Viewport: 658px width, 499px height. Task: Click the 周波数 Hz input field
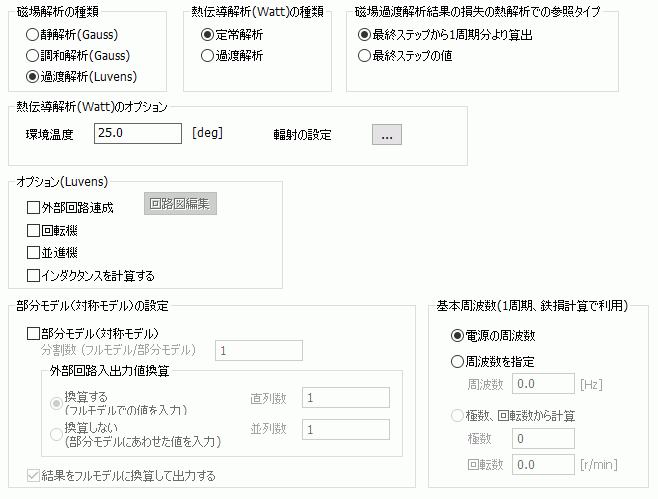(x=544, y=383)
